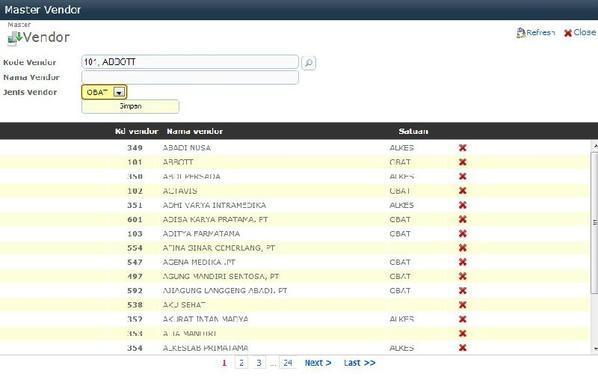Click the search icon beside Kode Vendor
This screenshot has height=380, width=598.
[x=309, y=63]
